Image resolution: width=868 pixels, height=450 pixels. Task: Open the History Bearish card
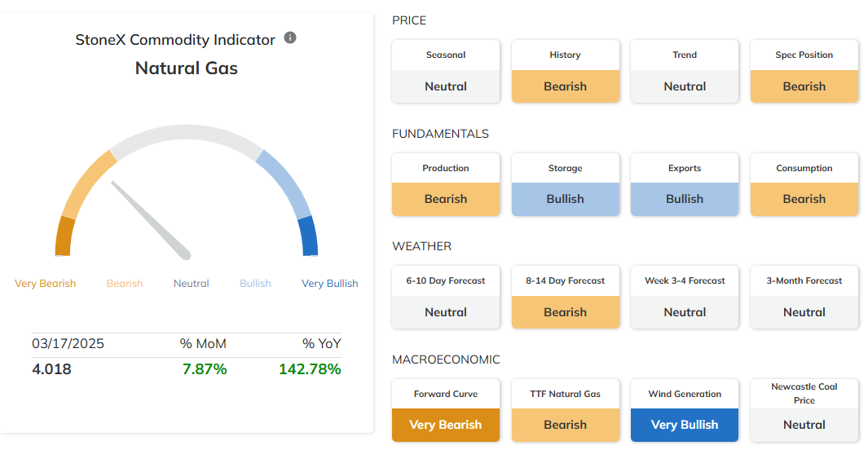pyautogui.click(x=565, y=71)
